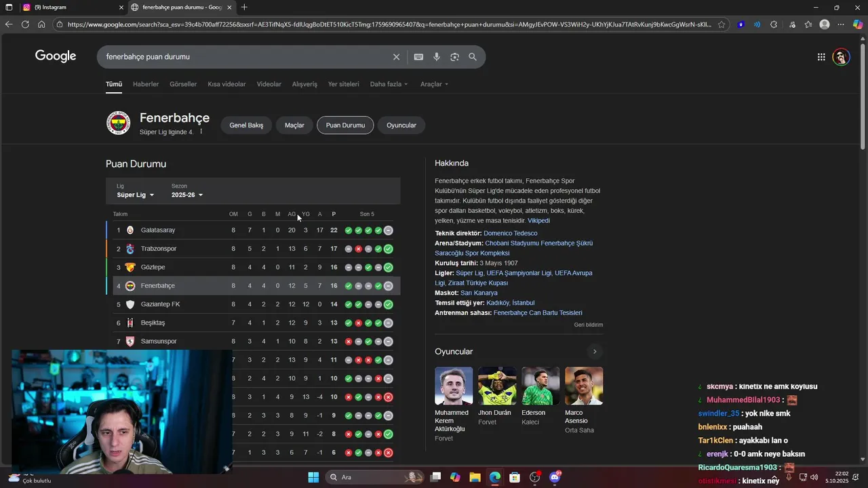Open Microsoft Store on the taskbar
The height and width of the screenshot is (488, 868).
coord(515,477)
